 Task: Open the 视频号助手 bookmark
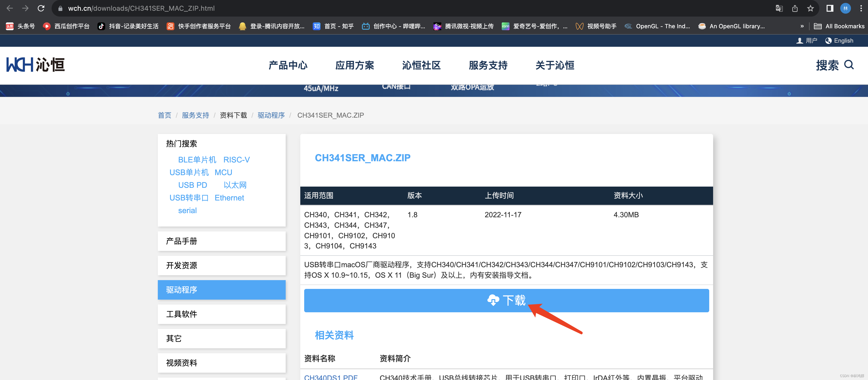tap(596, 26)
